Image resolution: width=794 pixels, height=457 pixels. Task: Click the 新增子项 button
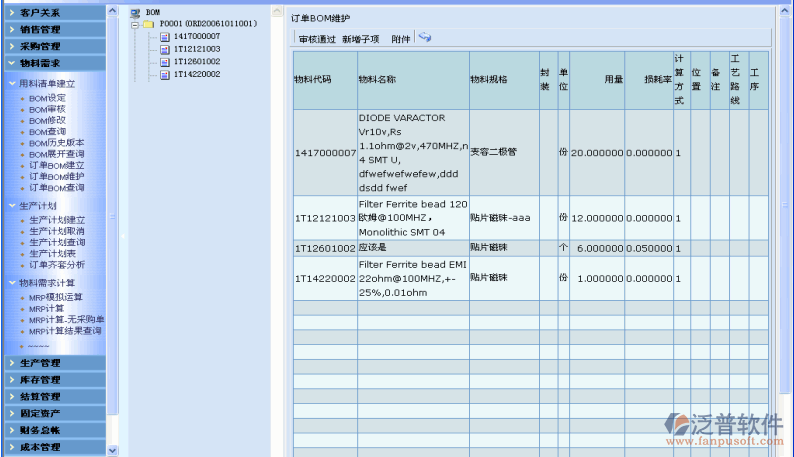click(360, 39)
